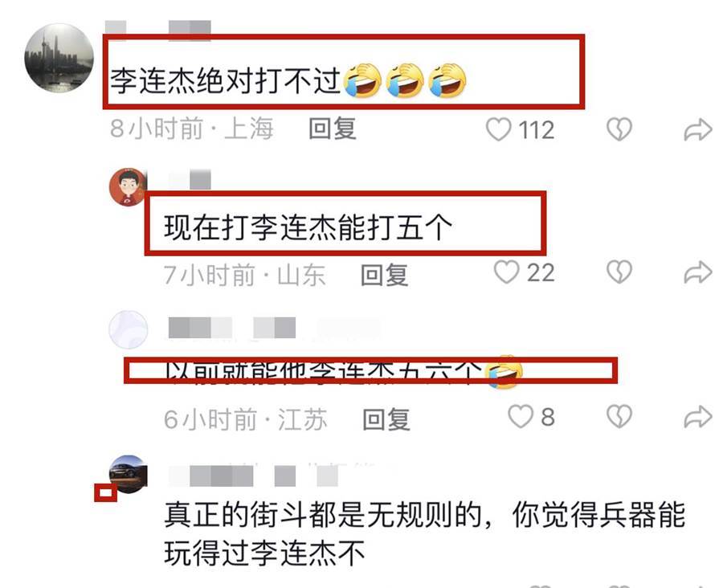
Task: Like the Jiangsu reply with 8 likes
Action: (521, 416)
